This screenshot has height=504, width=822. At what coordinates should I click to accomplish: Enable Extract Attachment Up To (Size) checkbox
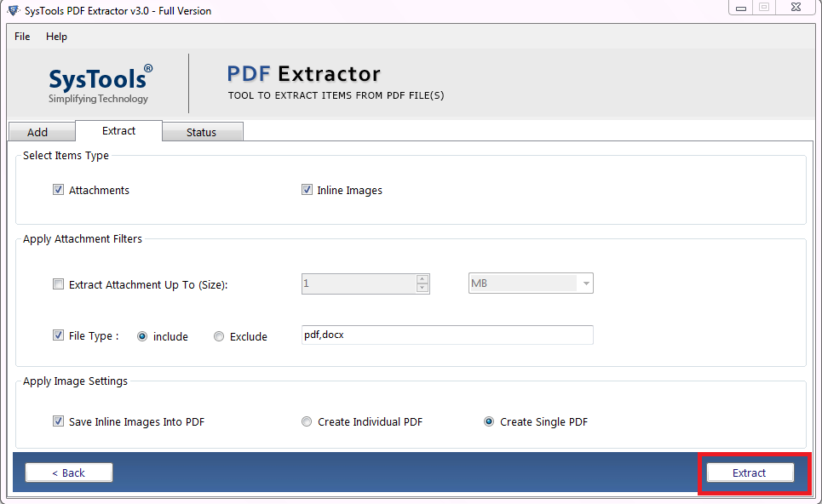pos(58,284)
